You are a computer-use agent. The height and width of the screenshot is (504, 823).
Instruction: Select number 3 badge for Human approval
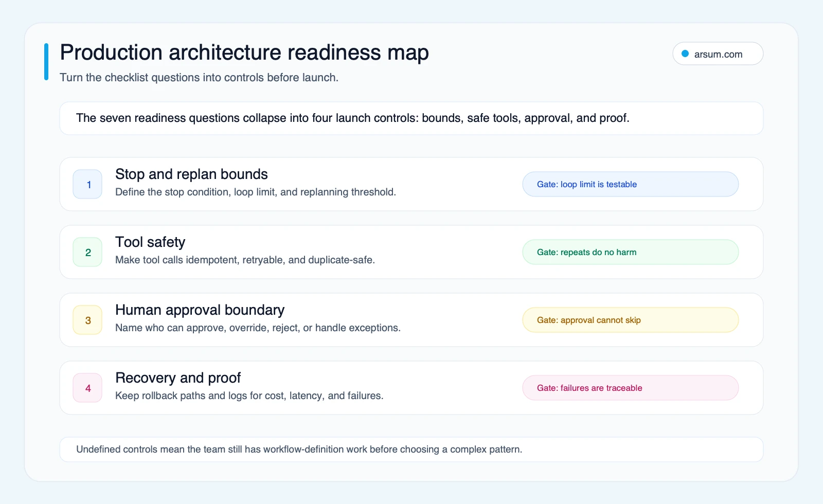[88, 320]
